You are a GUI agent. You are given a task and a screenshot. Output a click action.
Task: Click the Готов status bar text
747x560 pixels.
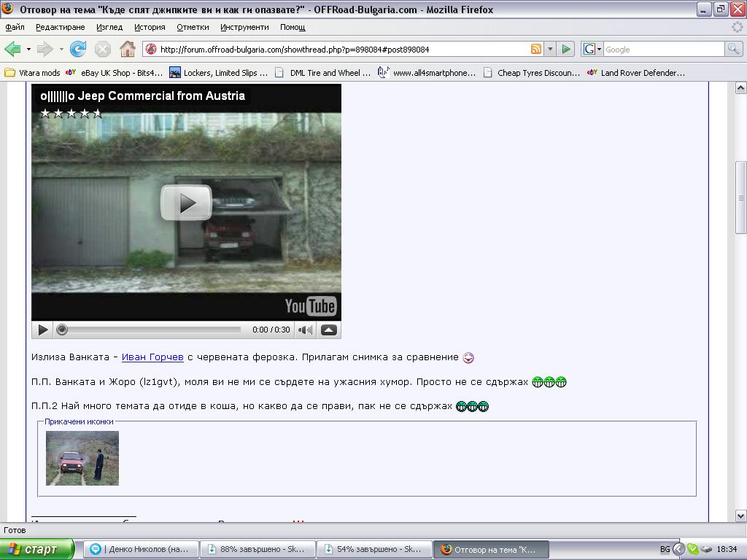pos(15,530)
